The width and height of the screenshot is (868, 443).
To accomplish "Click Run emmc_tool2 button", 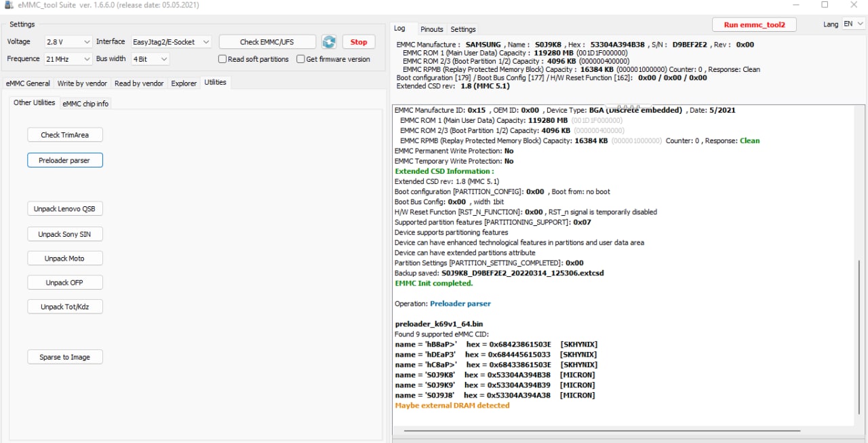I will (754, 24).
